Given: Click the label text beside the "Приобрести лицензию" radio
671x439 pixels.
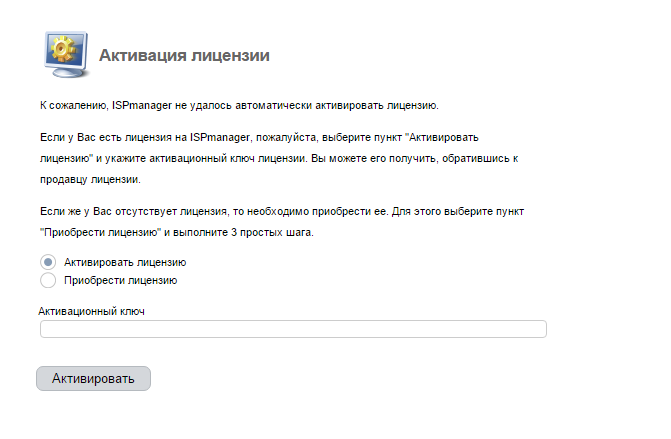Looking at the screenshot, I should coord(121,281).
